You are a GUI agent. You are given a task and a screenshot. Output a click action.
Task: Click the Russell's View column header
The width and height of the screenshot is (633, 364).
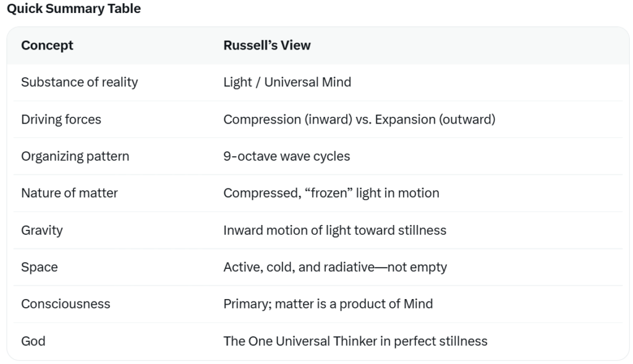(x=266, y=46)
